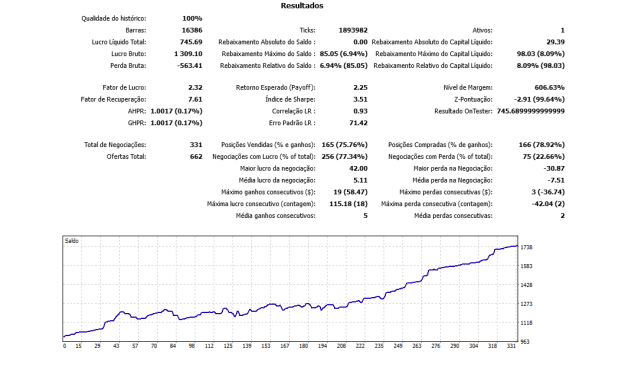Image resolution: width=625 pixels, height=365 pixels.
Task: Click Média perda na Negociação value -7.51
Action: 556,181
